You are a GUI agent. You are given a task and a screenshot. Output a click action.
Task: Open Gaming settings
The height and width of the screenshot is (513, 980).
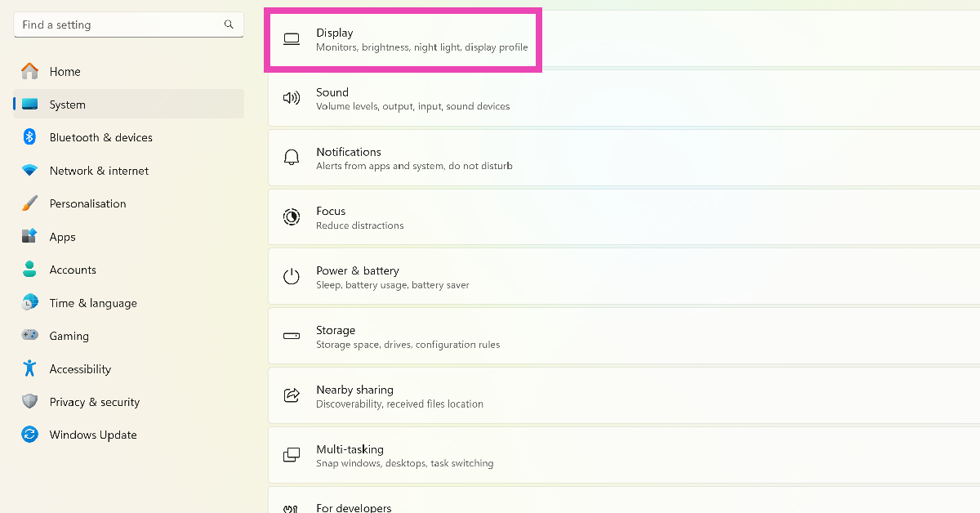[x=69, y=336]
